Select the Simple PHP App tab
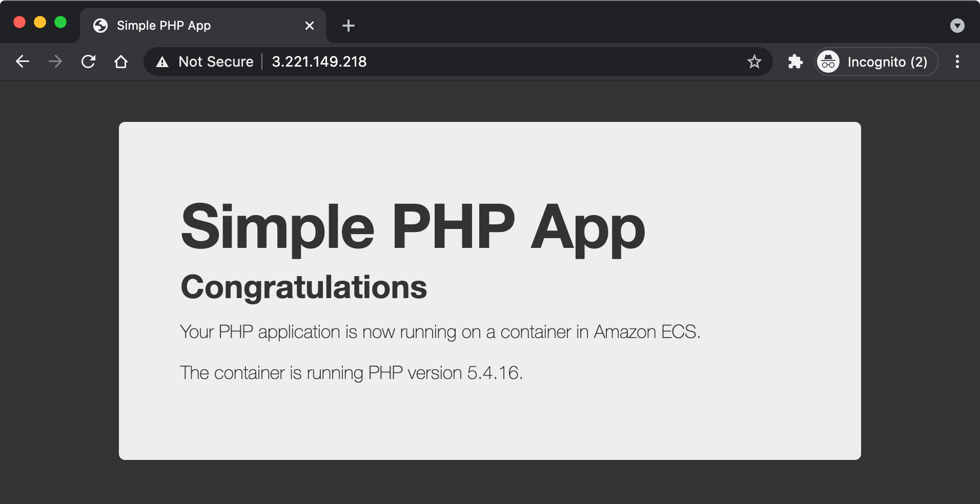980x504 pixels. point(203,26)
